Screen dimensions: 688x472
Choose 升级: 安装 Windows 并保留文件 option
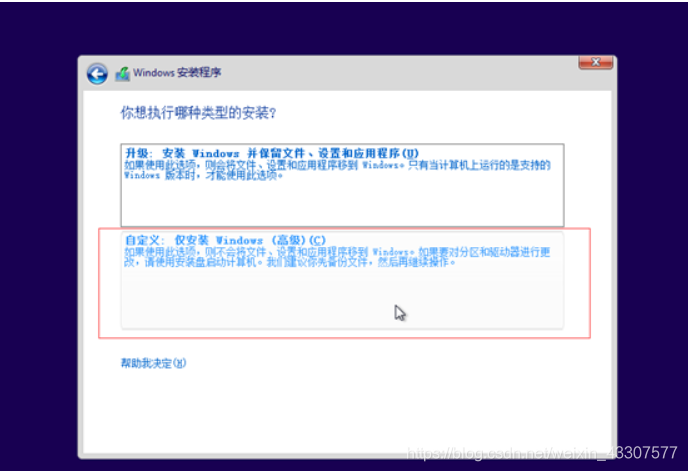click(342, 185)
